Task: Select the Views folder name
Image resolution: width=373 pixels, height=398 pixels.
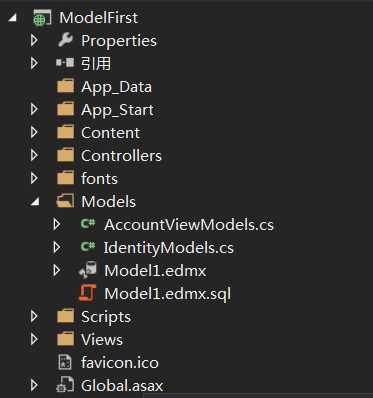Action: coord(102,340)
